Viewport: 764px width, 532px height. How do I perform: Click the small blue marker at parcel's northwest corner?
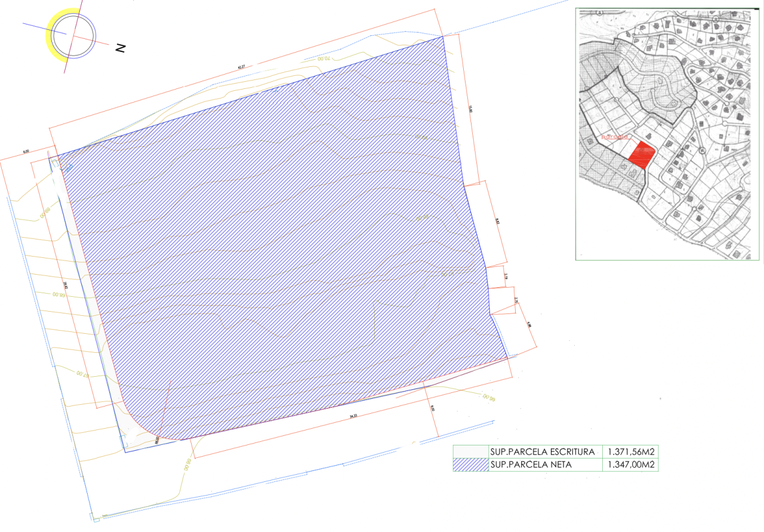point(67,168)
